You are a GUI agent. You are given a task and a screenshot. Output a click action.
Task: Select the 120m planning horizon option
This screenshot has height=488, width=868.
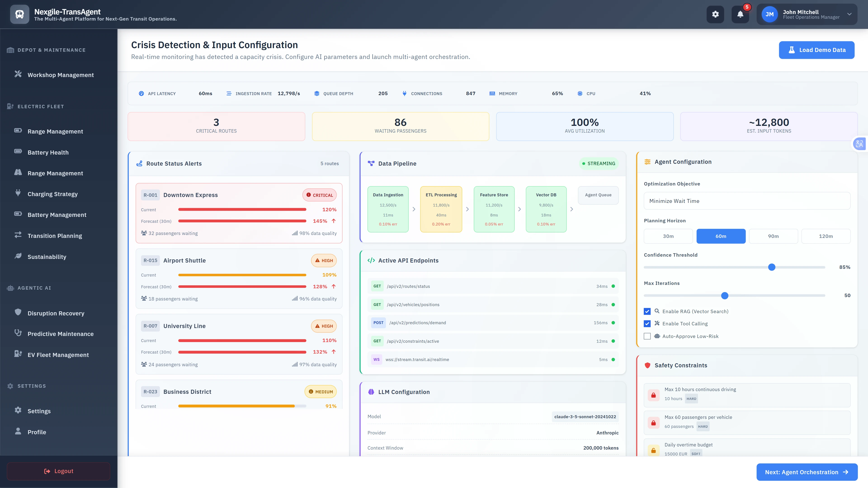pyautogui.click(x=826, y=236)
